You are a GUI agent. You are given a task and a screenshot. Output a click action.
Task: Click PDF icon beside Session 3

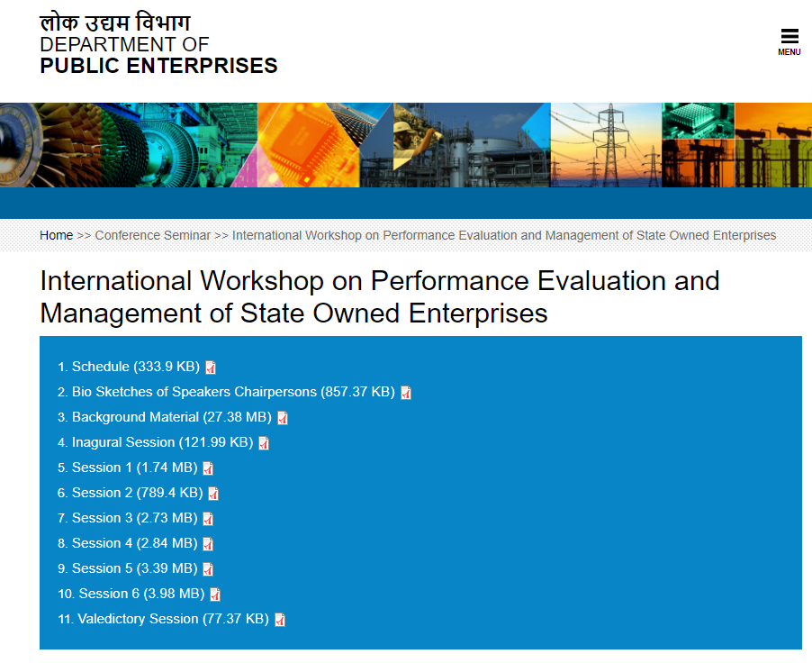[x=208, y=519]
